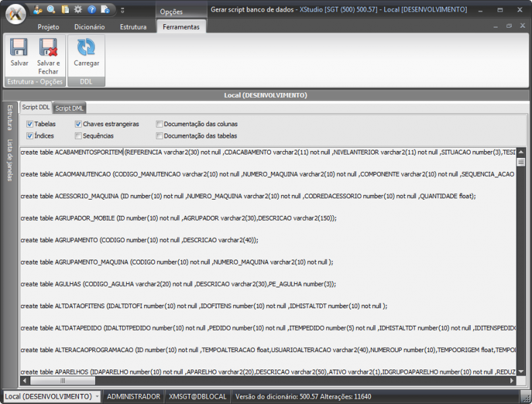Screen dimensions: 532x404
Task: Uncheck the Tabelas checkbox
Action: pos(30,124)
